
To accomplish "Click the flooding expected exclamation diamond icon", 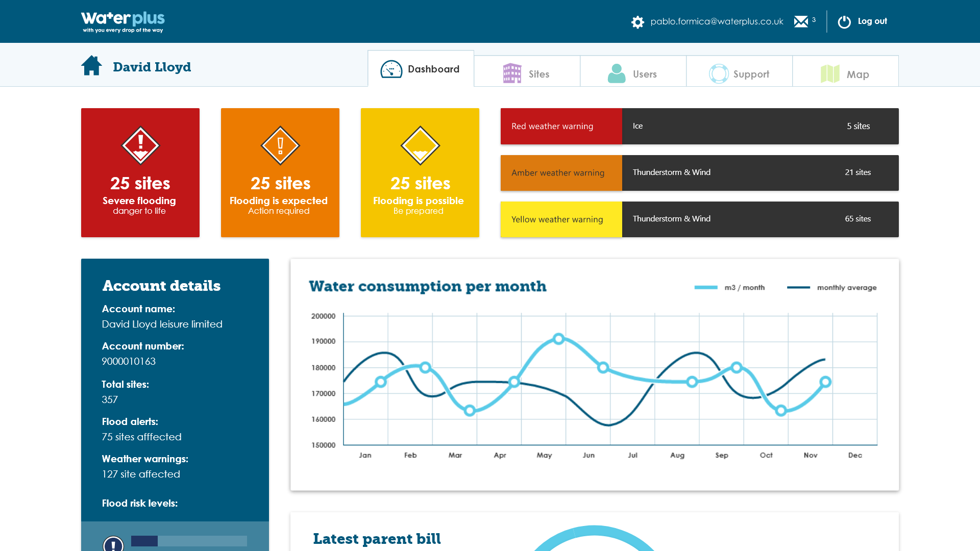I will (x=280, y=145).
